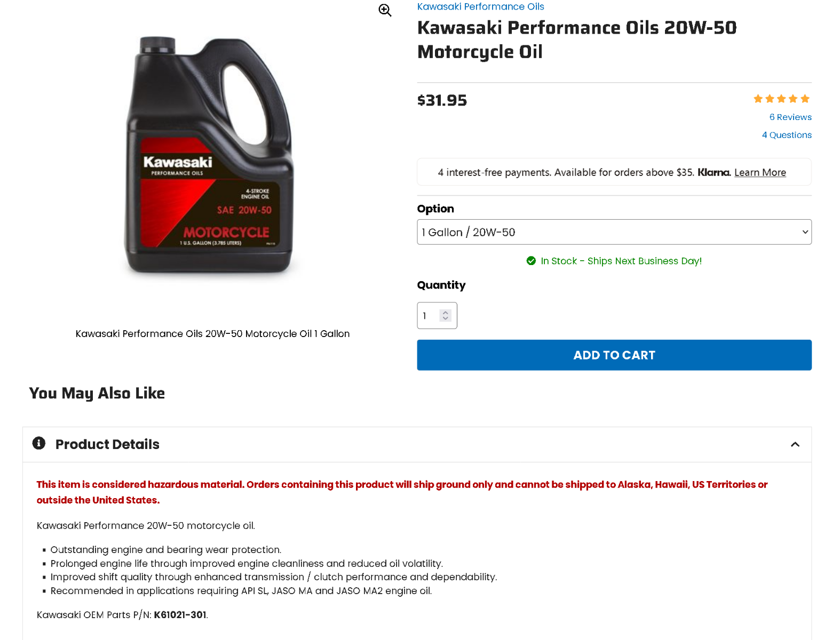Click the Product Details heading
Viewport: 840px width, 640px height.
click(x=107, y=444)
